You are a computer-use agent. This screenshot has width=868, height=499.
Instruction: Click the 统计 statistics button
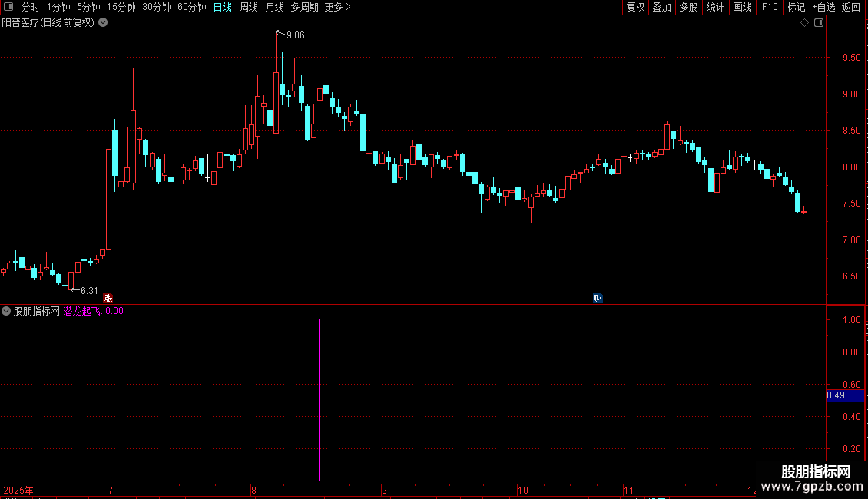[715, 7]
